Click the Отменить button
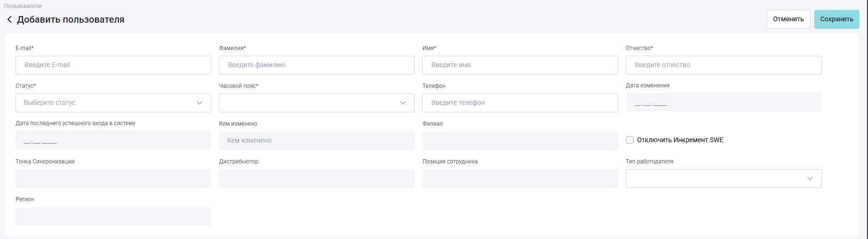The height and width of the screenshot is (239, 868). point(788,19)
